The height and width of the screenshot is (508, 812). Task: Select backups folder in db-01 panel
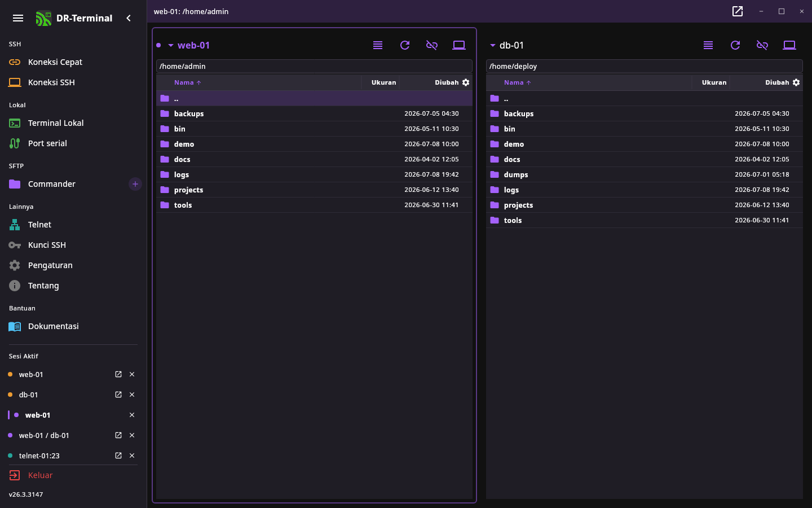[x=645, y=113]
